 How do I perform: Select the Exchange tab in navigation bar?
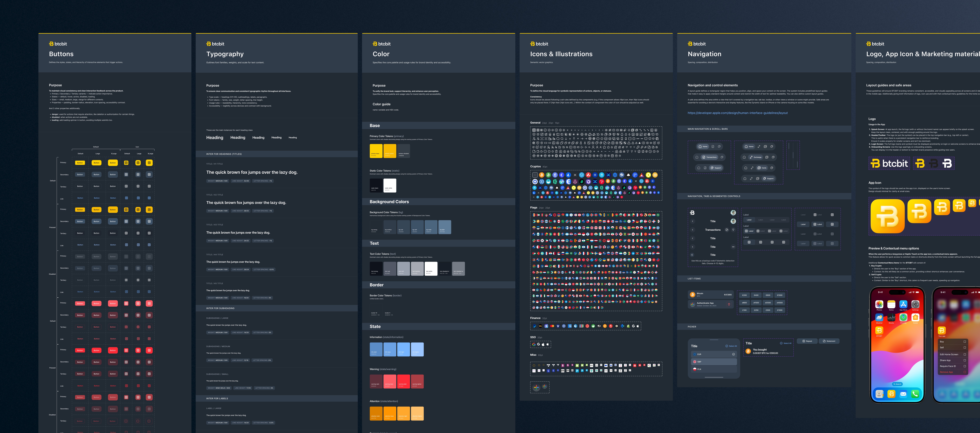coord(756,157)
